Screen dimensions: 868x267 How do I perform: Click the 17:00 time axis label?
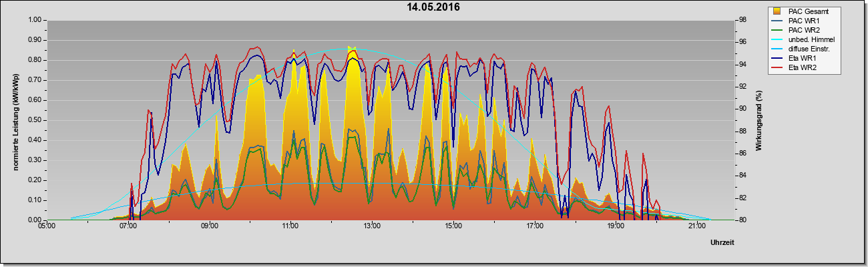(533, 226)
